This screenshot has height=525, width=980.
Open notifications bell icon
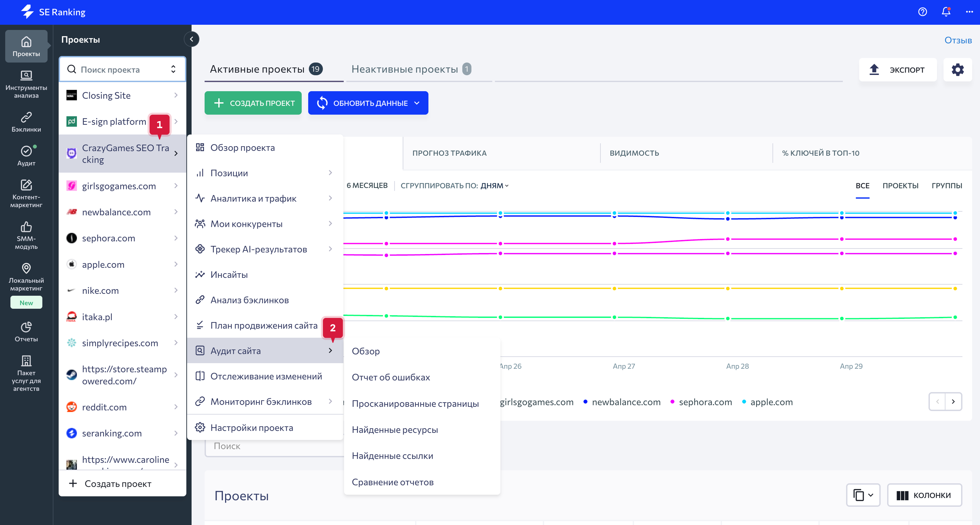pyautogui.click(x=946, y=12)
